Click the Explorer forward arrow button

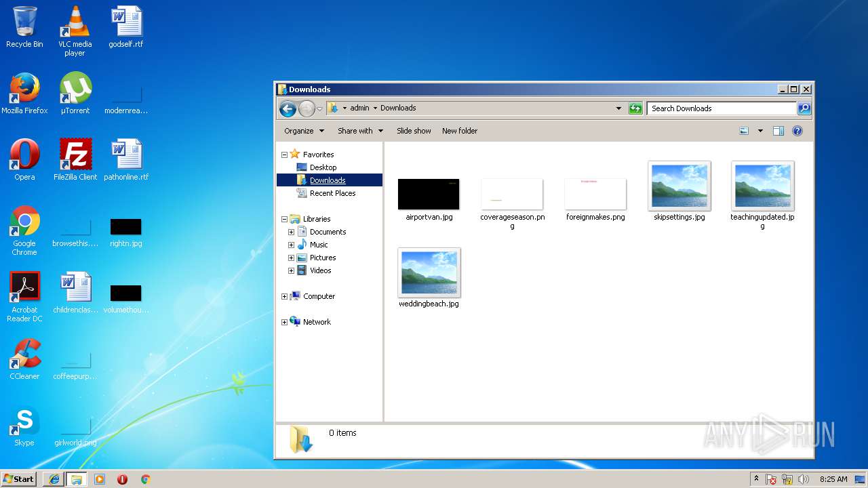pos(307,108)
